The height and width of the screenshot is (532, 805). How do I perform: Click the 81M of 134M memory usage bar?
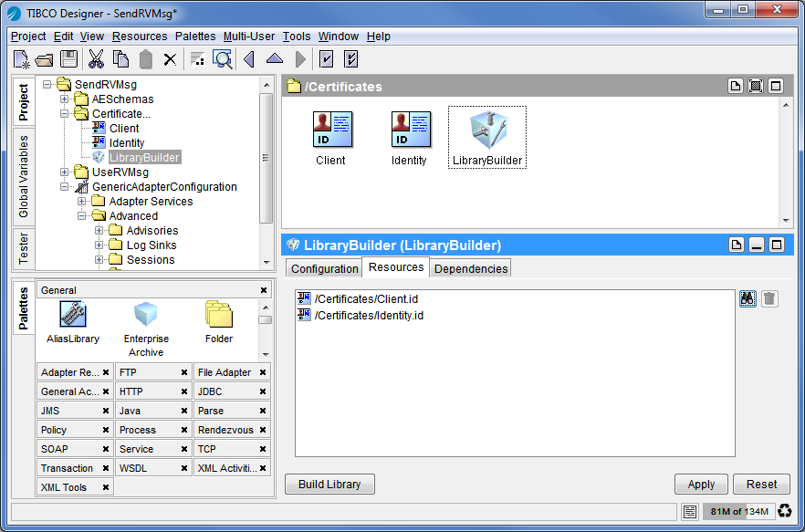pos(739,511)
